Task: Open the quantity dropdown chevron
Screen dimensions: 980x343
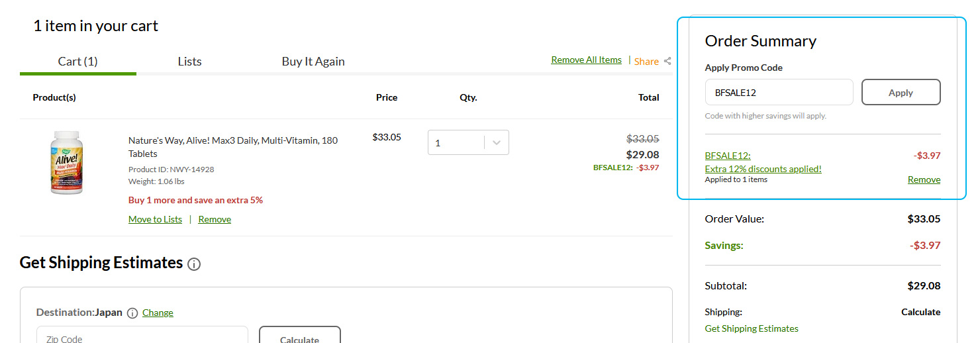Action: point(497,142)
